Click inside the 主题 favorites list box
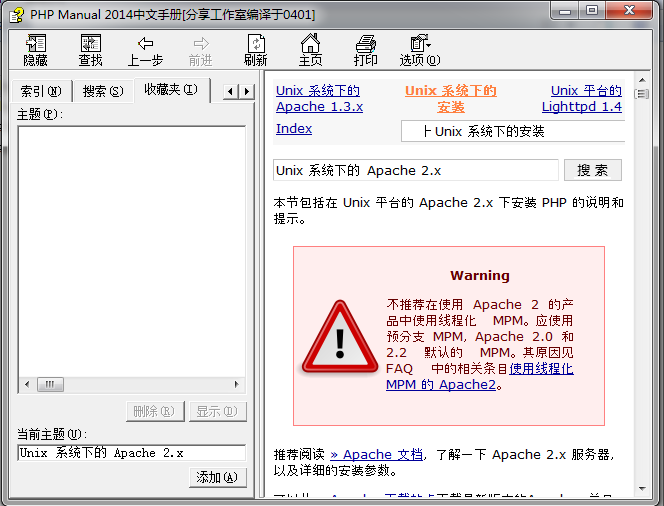664x506 pixels. coord(132,252)
